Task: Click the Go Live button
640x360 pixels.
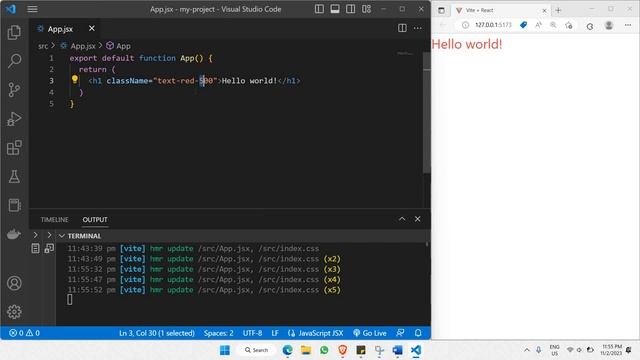Action: coord(370,333)
